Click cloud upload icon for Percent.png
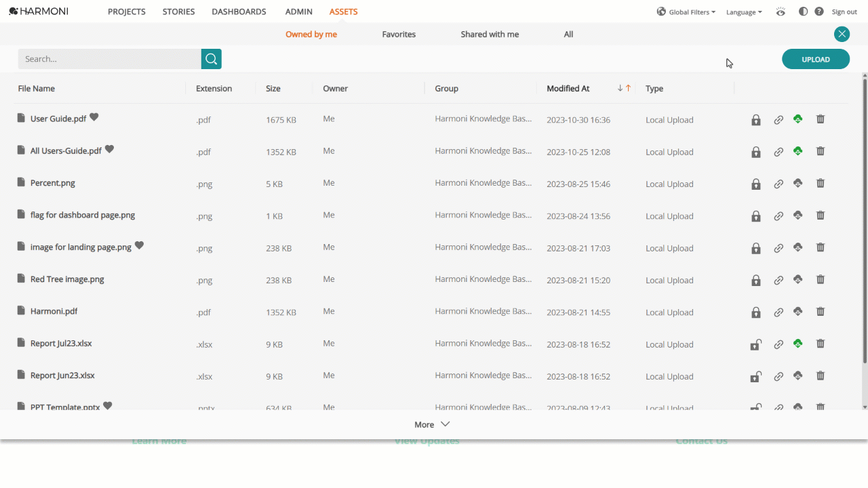868x488 pixels. point(798,183)
